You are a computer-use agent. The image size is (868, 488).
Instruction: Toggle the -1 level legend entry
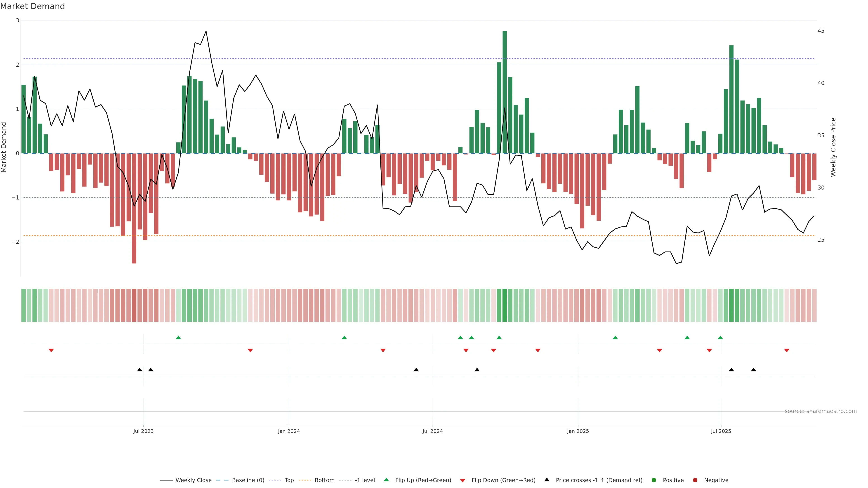click(x=365, y=480)
